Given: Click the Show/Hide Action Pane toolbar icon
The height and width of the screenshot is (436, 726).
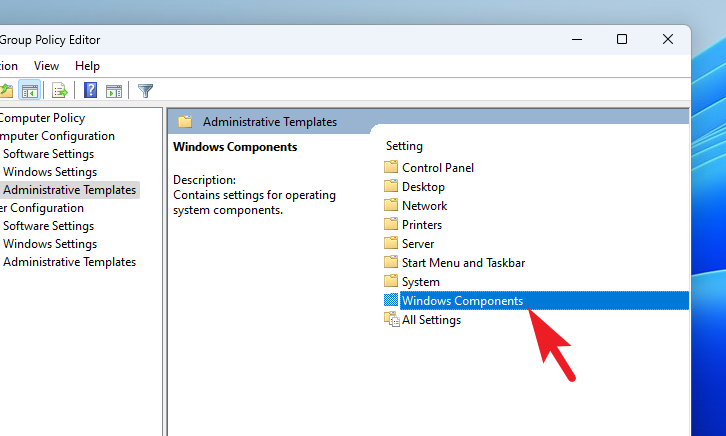Looking at the screenshot, I should [113, 91].
